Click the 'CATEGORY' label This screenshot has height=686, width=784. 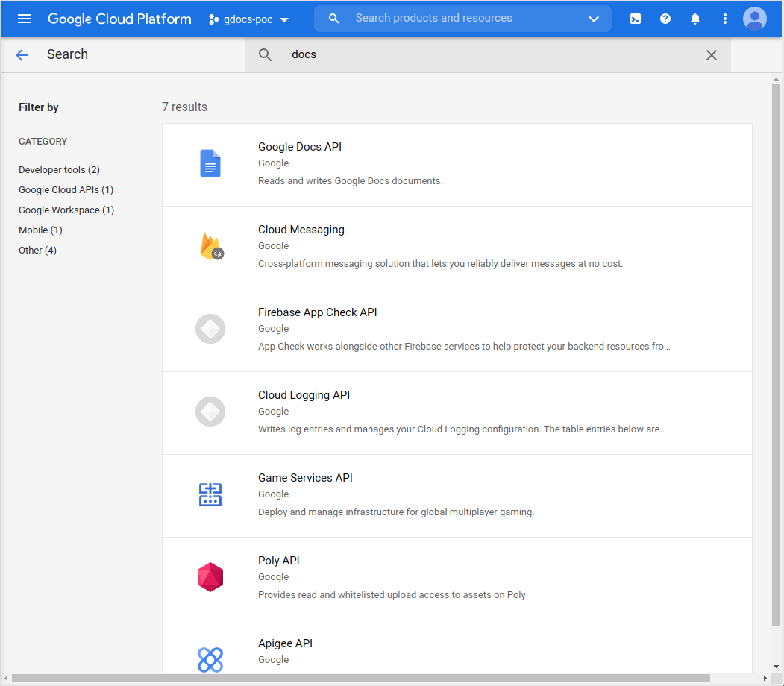tap(43, 142)
